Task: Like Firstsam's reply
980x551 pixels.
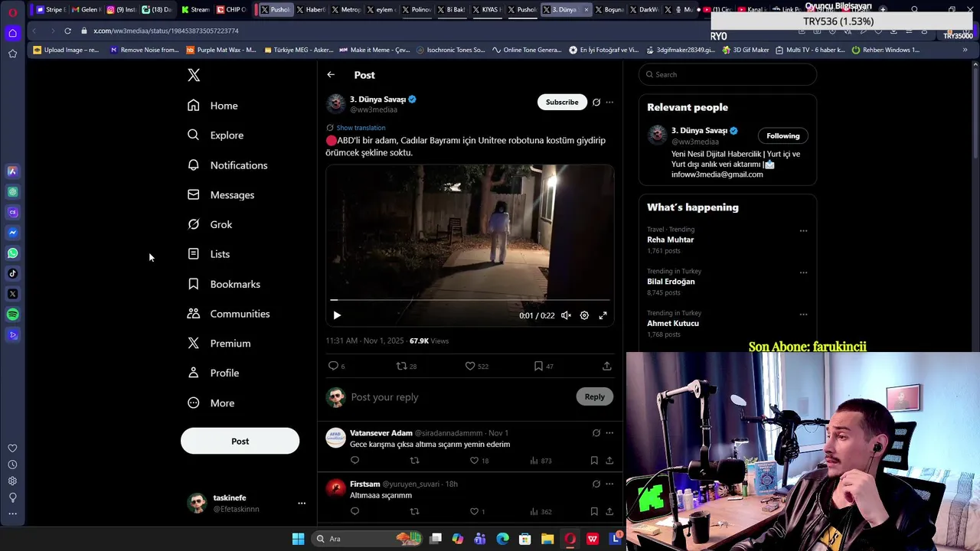Action: 474,511
